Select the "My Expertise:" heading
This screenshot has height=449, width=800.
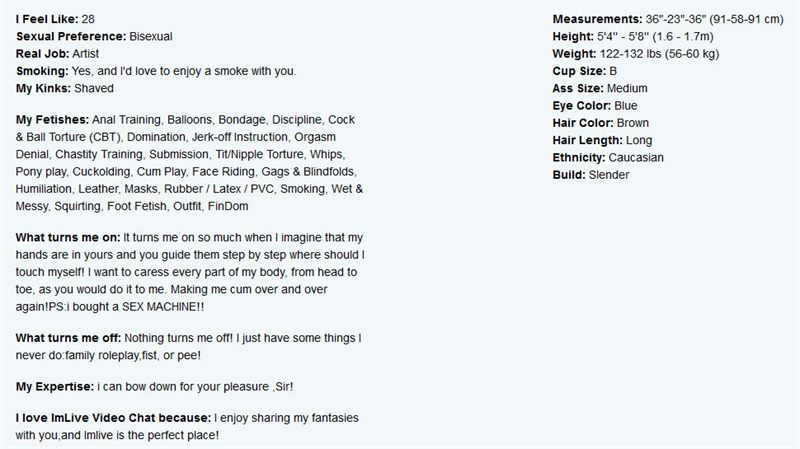click(x=55, y=387)
